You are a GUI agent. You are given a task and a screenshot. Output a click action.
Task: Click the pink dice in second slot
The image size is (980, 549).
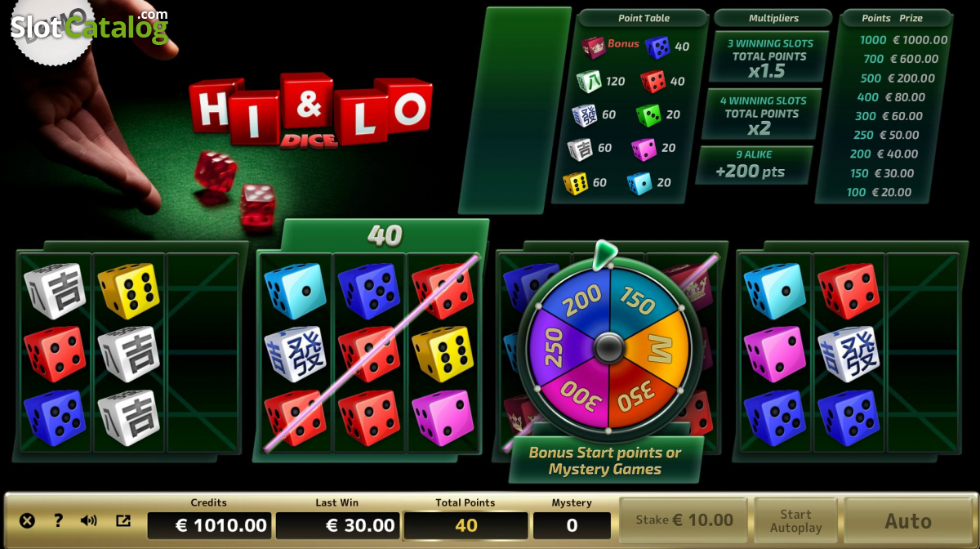(442, 417)
